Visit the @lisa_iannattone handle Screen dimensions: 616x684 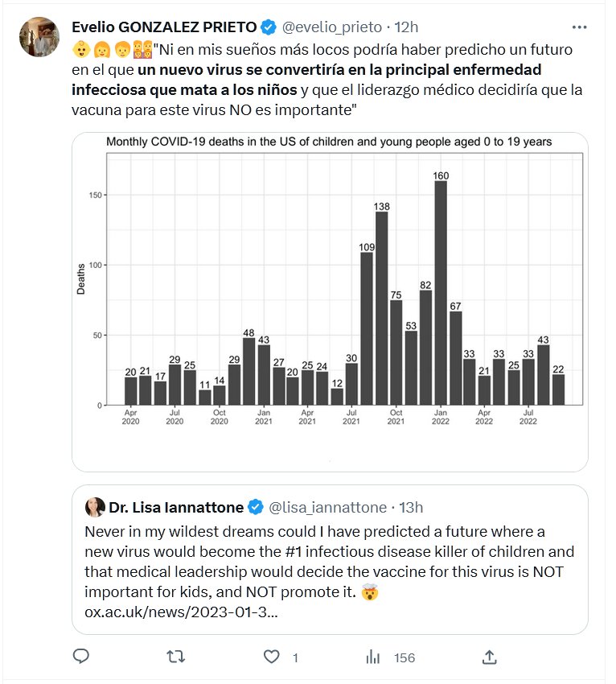(x=327, y=507)
